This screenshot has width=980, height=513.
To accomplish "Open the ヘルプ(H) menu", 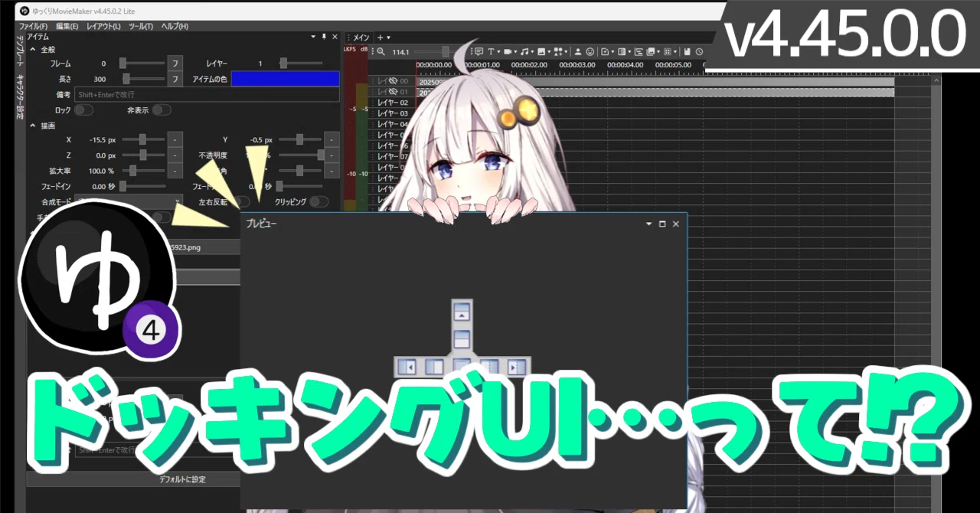I will [x=175, y=26].
